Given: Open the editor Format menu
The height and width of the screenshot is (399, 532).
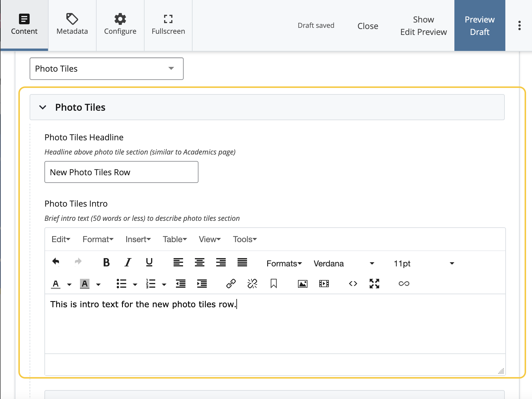Looking at the screenshot, I should click(98, 239).
